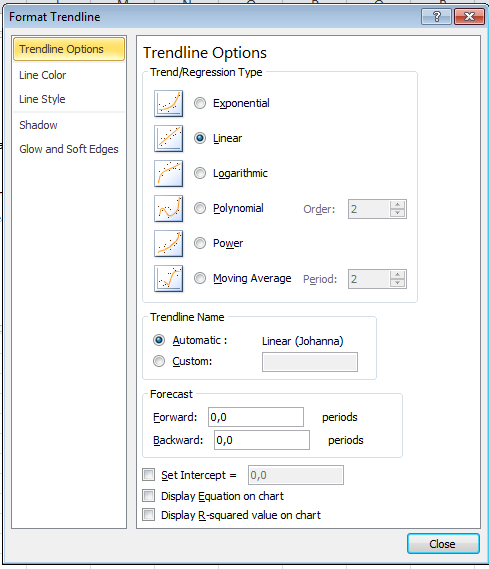
Task: Click the Polynomial trendline chart icon
Action: (168, 208)
